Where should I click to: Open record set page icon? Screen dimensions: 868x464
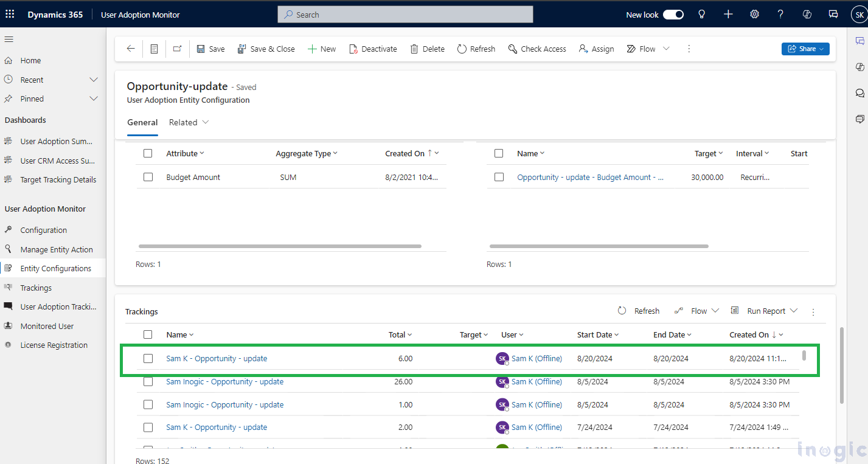coord(154,49)
